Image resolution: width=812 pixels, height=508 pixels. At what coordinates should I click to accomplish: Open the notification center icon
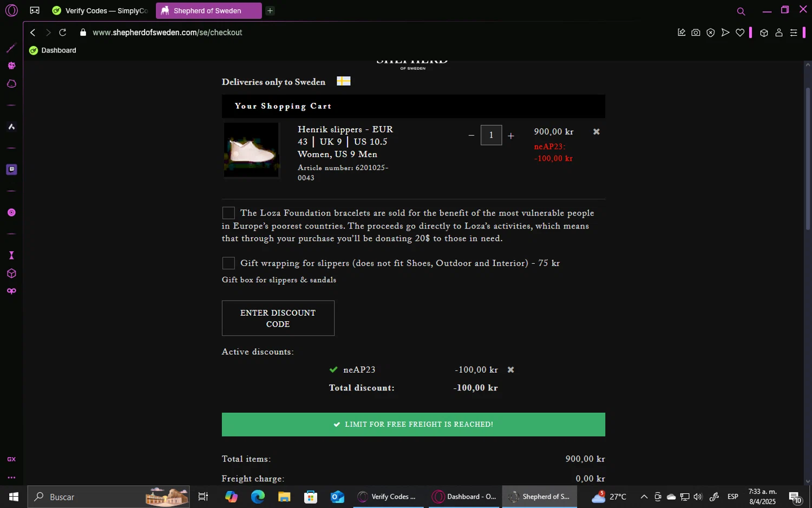pyautogui.click(x=795, y=497)
